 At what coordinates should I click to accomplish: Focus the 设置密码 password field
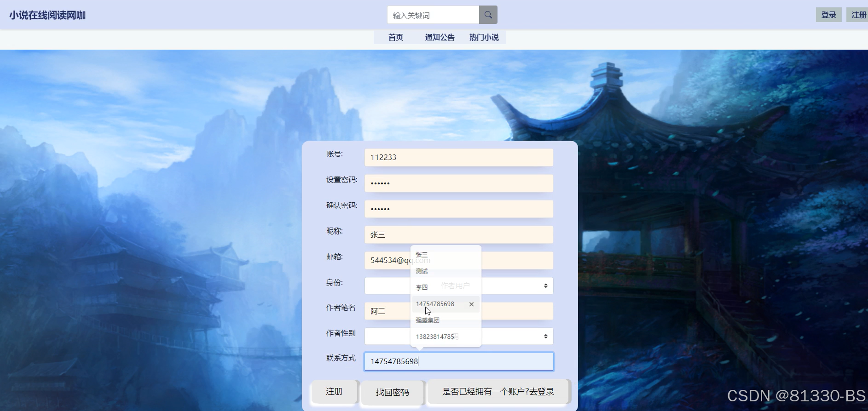click(x=459, y=183)
